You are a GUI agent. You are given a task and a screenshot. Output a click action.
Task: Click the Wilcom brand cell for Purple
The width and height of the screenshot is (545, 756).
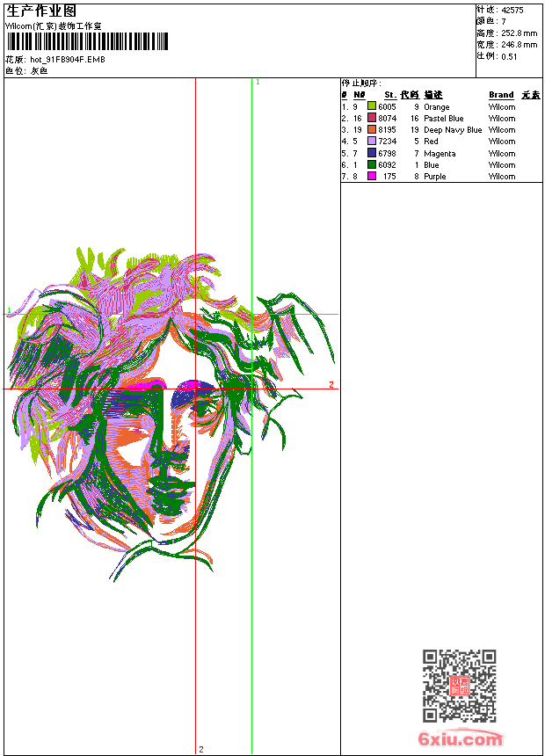click(x=502, y=177)
